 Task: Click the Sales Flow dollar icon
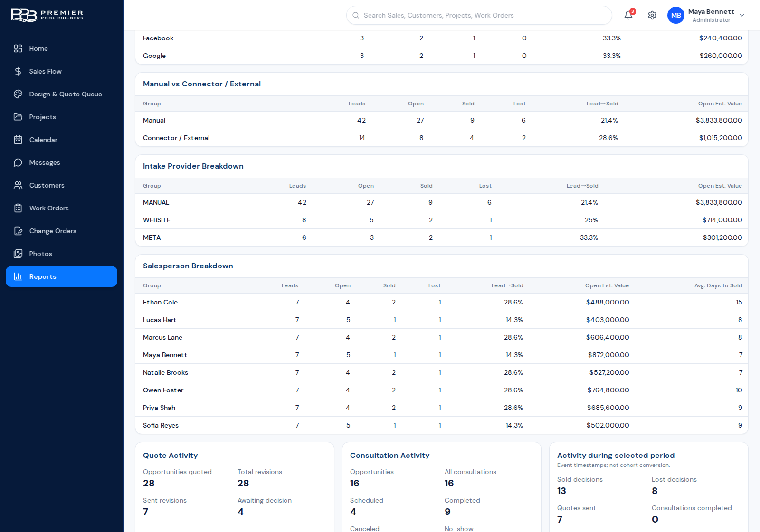click(18, 71)
